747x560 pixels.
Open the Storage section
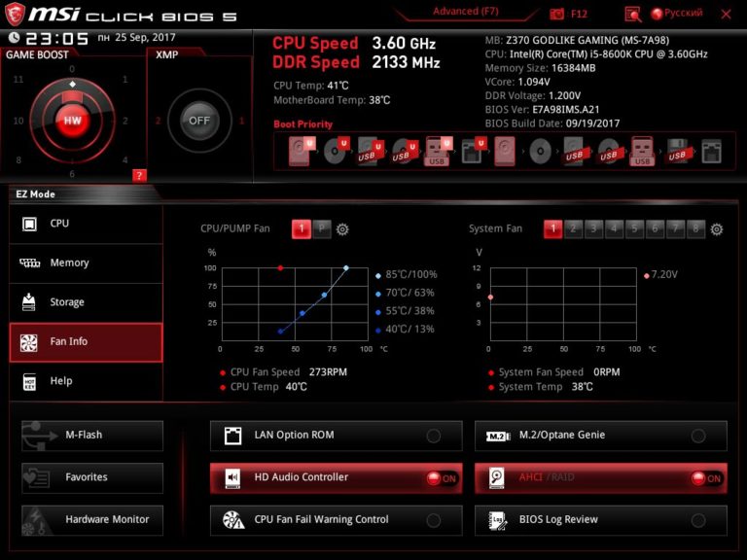87,302
